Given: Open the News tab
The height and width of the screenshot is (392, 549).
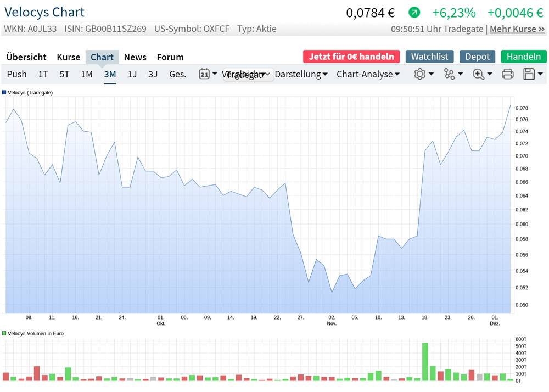Looking at the screenshot, I should pyautogui.click(x=135, y=57).
